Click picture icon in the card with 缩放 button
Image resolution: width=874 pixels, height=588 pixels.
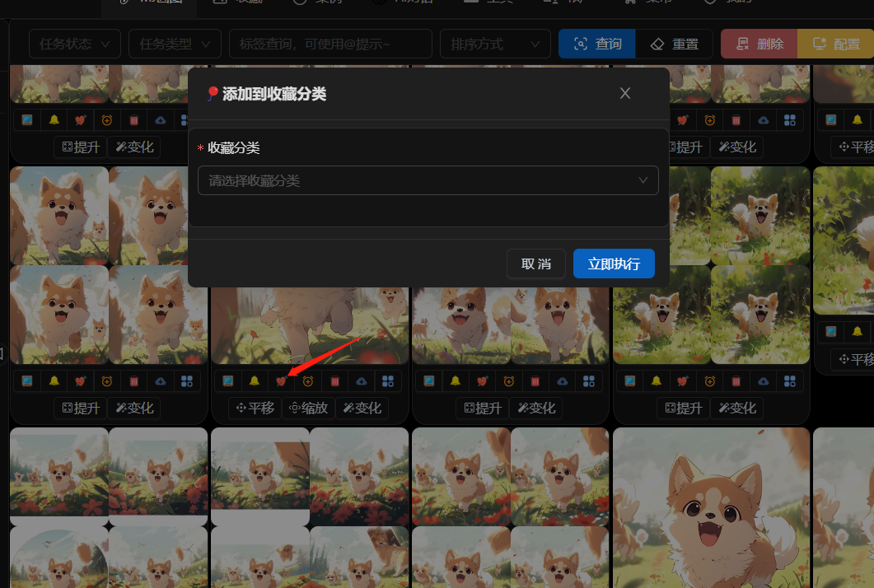click(x=228, y=381)
